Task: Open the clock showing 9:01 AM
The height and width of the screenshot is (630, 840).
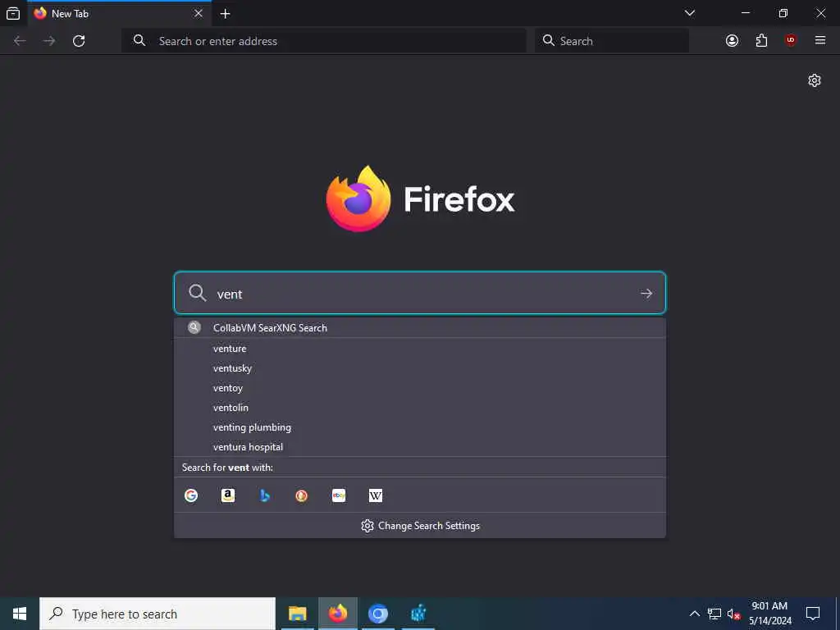Action: pyautogui.click(x=769, y=614)
